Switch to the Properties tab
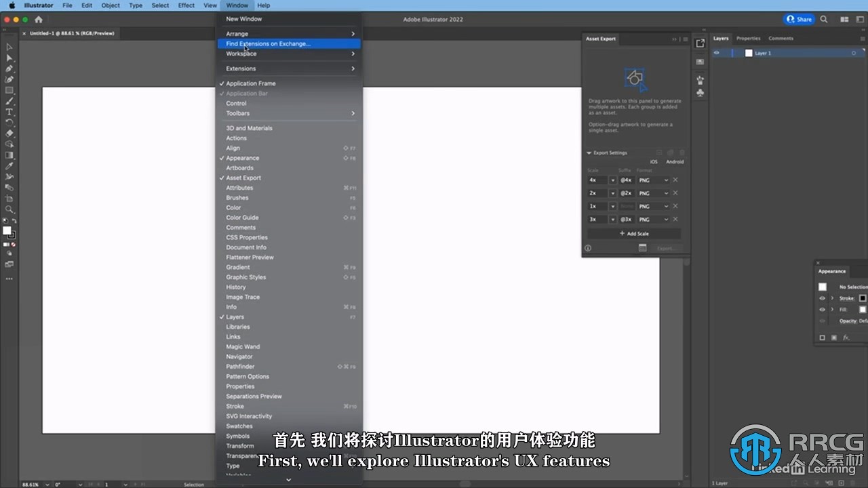The height and width of the screenshot is (488, 868). click(749, 39)
